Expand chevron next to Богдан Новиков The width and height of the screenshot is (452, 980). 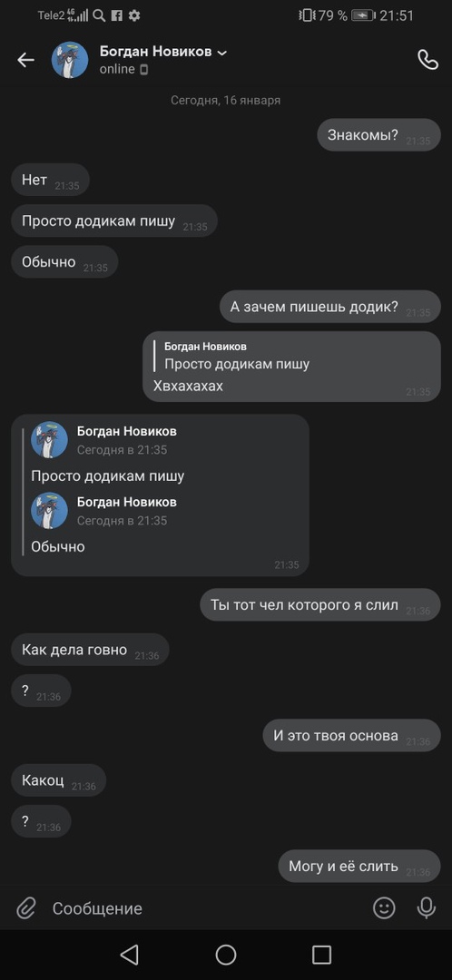pyautogui.click(x=222, y=54)
